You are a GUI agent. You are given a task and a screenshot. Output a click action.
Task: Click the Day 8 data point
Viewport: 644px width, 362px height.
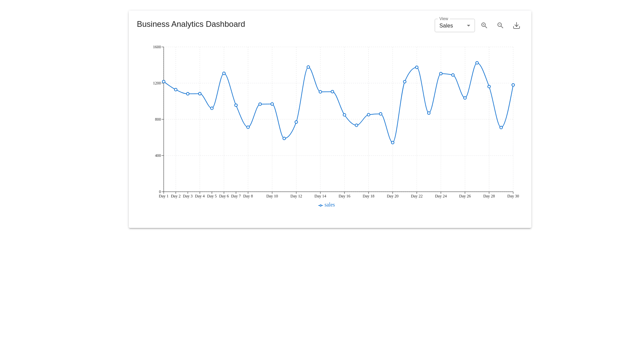pyautogui.click(x=248, y=127)
